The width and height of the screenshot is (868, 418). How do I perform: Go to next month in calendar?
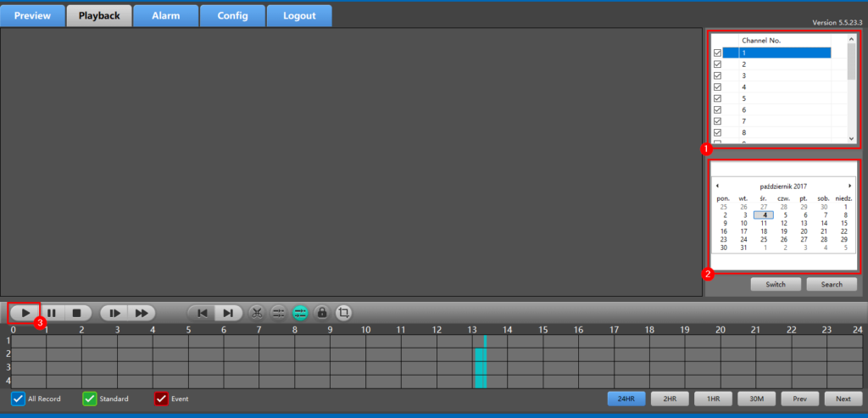coord(849,186)
